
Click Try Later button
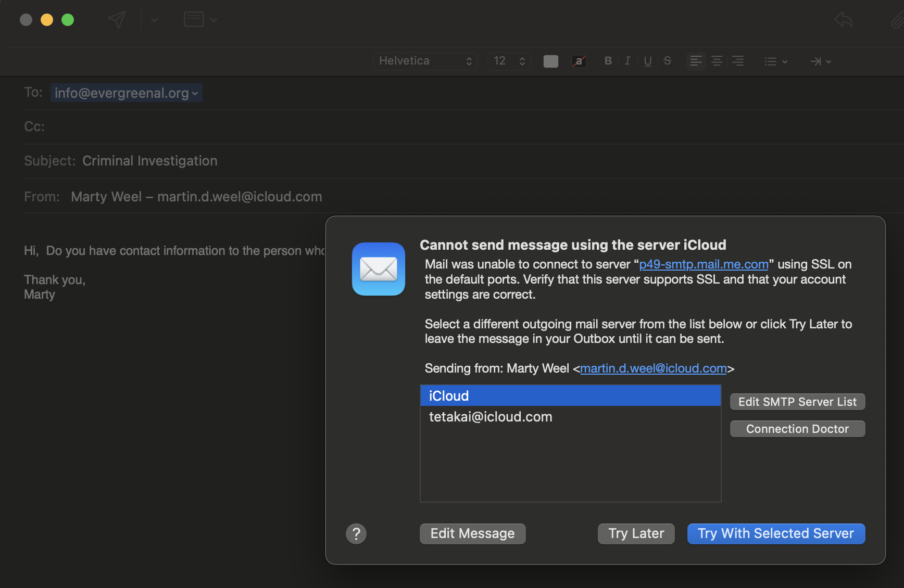click(636, 534)
